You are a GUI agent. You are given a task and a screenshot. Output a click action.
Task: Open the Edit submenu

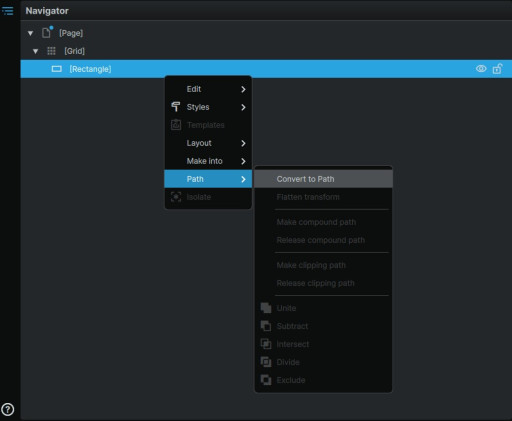coord(208,89)
